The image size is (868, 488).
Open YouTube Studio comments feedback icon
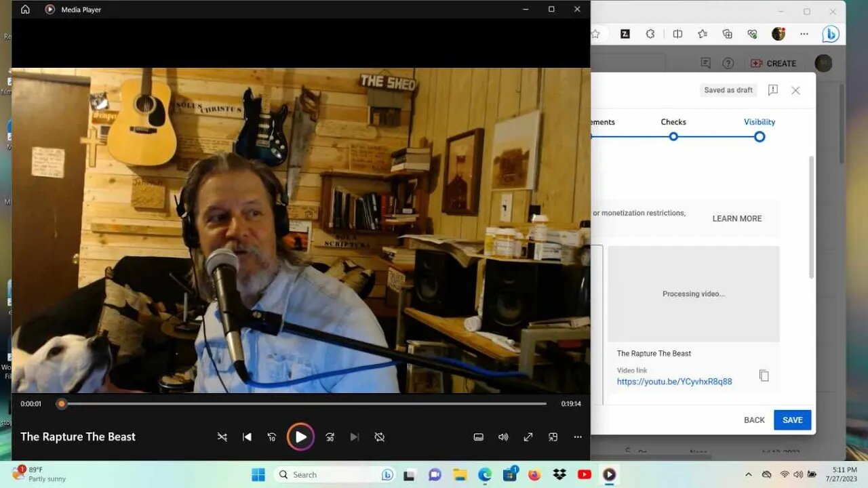point(705,63)
